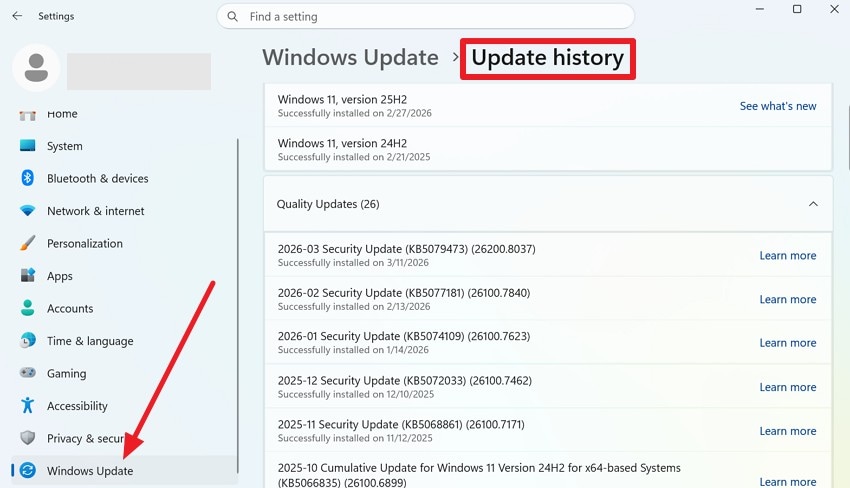Go to Bluetooth & devices

[x=98, y=178]
